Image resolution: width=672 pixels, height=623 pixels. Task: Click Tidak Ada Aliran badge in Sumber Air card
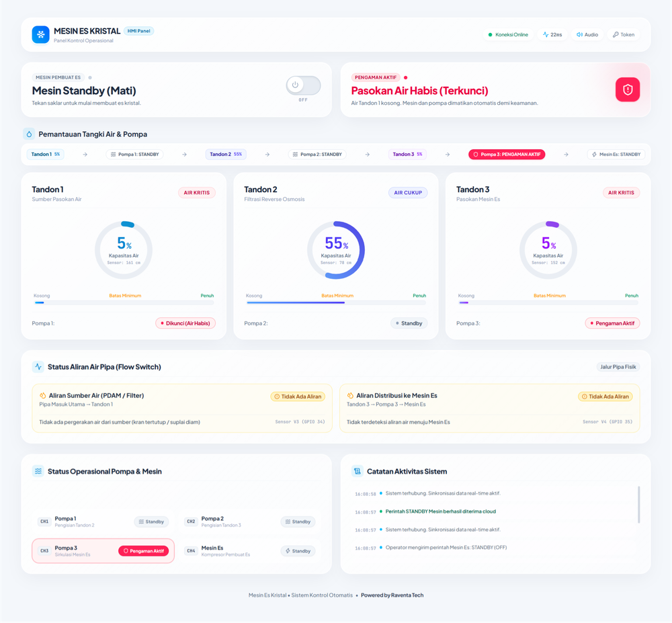(x=298, y=397)
